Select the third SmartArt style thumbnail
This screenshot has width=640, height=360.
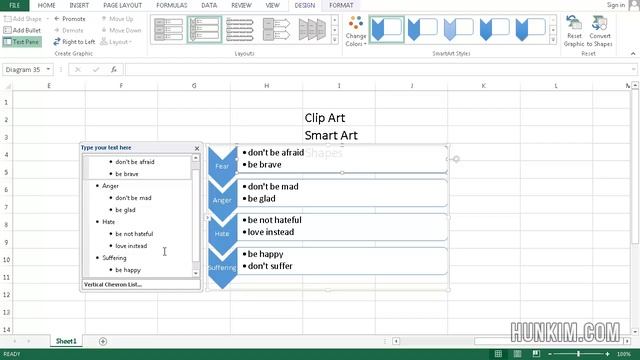coord(458,29)
